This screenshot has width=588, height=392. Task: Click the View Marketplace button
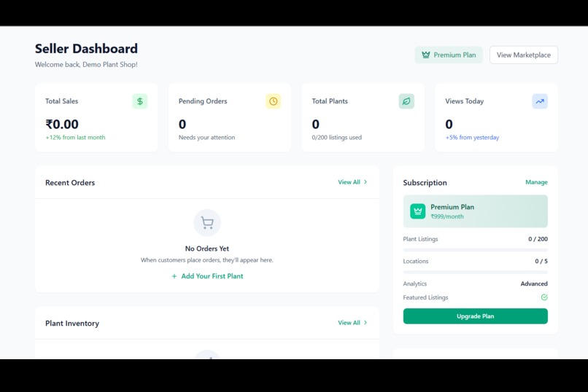(x=524, y=55)
